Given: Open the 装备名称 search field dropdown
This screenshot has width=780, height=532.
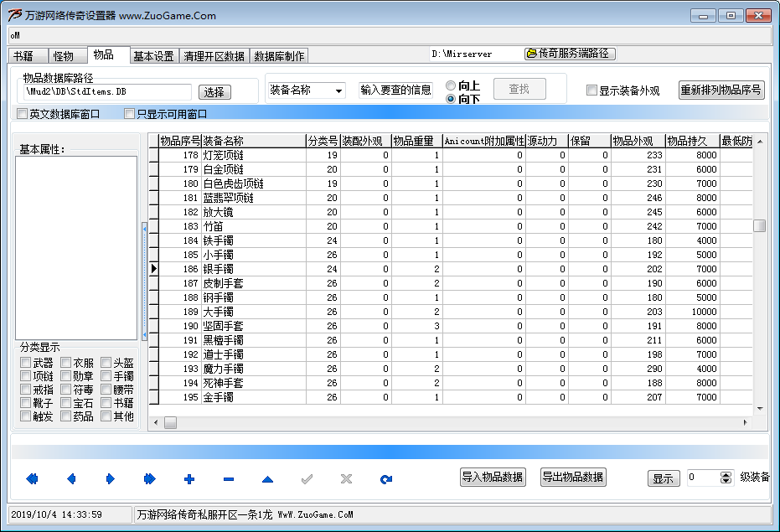Looking at the screenshot, I should pos(338,90).
